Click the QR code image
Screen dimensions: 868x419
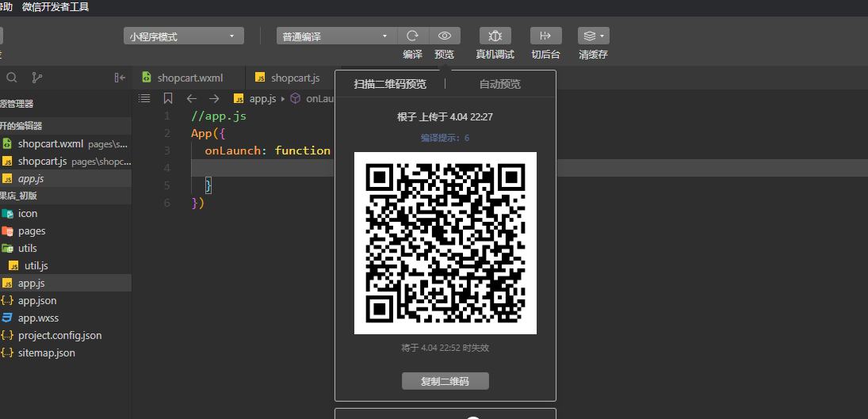click(x=445, y=242)
